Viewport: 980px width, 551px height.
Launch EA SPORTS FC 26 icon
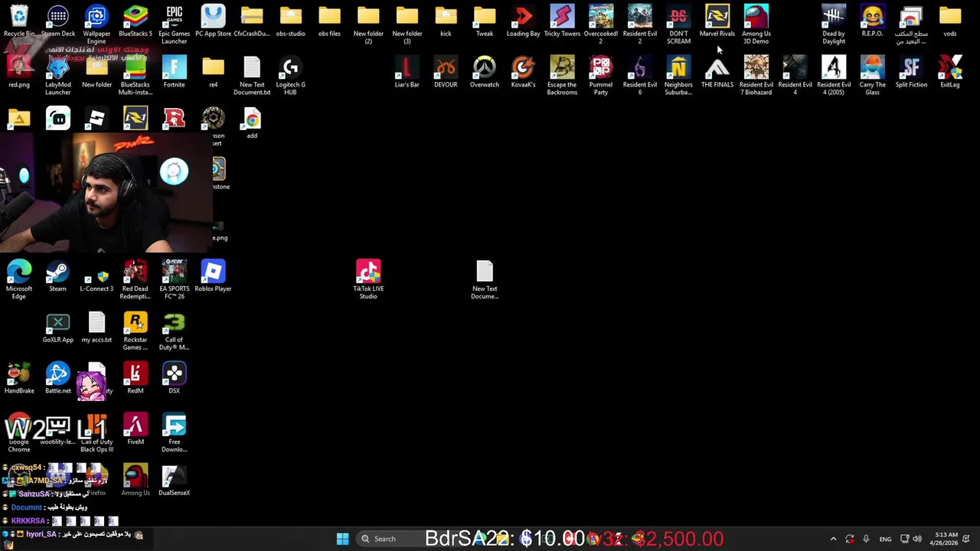(x=174, y=279)
